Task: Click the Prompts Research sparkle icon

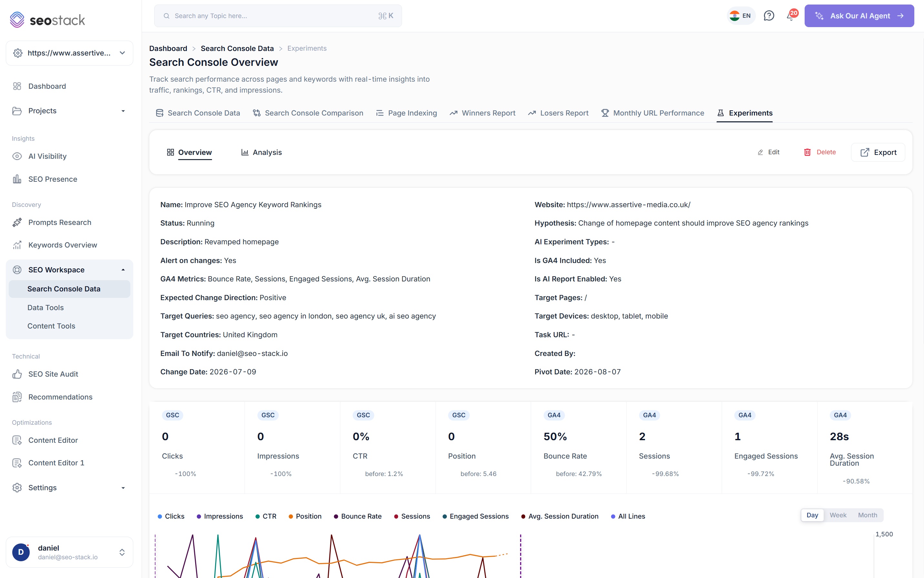Action: [17, 222]
